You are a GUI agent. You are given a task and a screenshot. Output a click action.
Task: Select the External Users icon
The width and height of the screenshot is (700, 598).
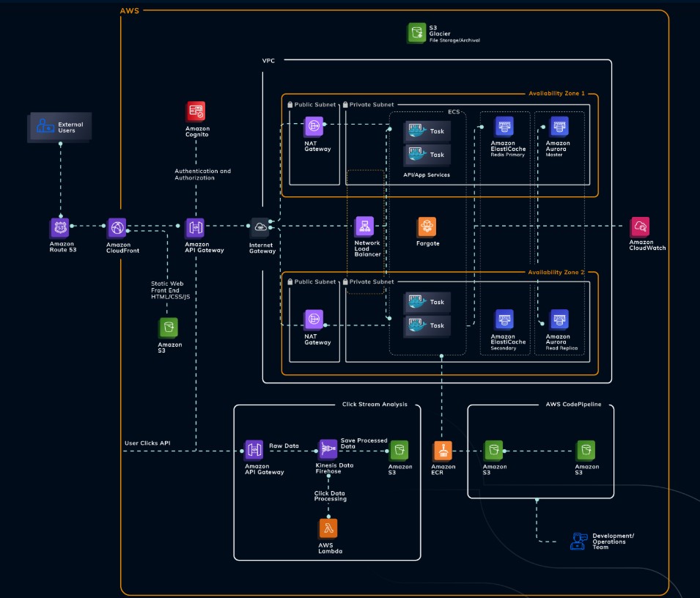[45, 127]
